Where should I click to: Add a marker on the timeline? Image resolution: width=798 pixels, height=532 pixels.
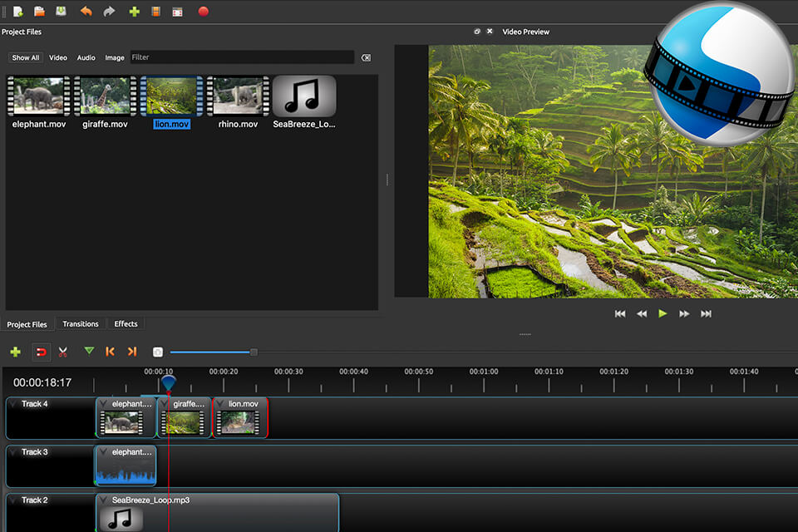click(x=89, y=352)
